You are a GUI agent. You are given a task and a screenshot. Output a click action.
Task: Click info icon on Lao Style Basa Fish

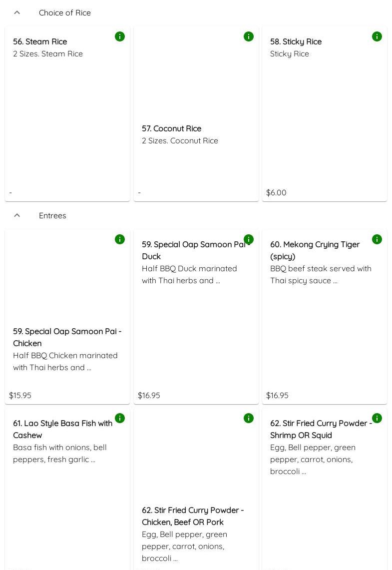[x=120, y=418]
